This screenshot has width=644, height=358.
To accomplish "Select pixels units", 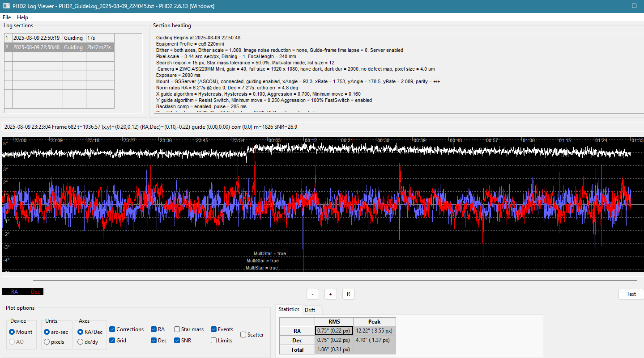I will pyautogui.click(x=53, y=342).
